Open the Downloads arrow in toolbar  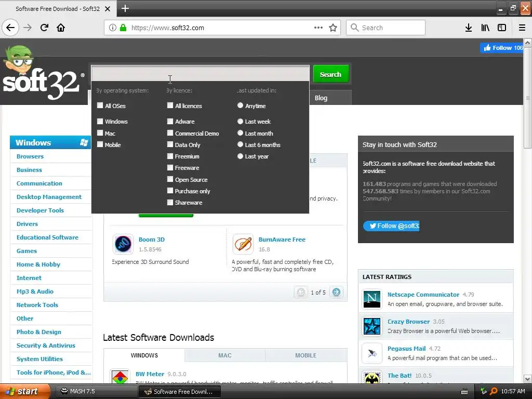pyautogui.click(x=469, y=28)
